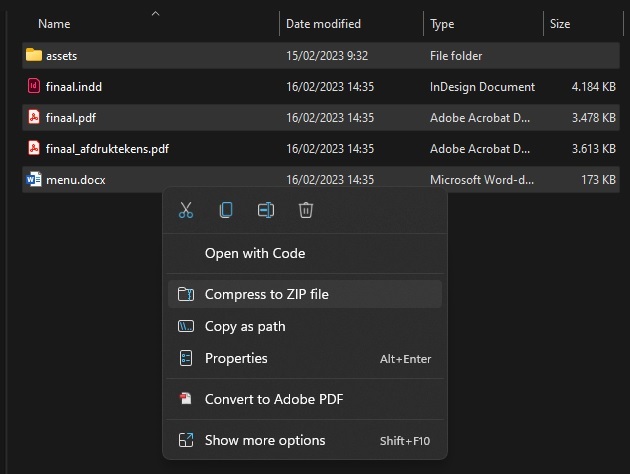Click the Copy as path icon
Image resolution: width=630 pixels, height=474 pixels.
[x=186, y=326]
